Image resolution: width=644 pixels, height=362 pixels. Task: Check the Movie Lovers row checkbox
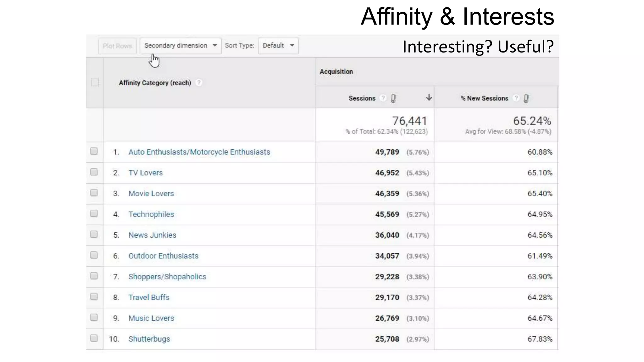click(x=94, y=193)
